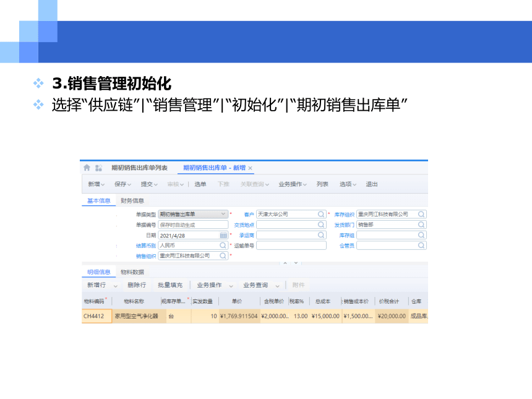This screenshot has height=399, width=532.
Task: Click the 附件 button
Action: pyautogui.click(x=299, y=285)
